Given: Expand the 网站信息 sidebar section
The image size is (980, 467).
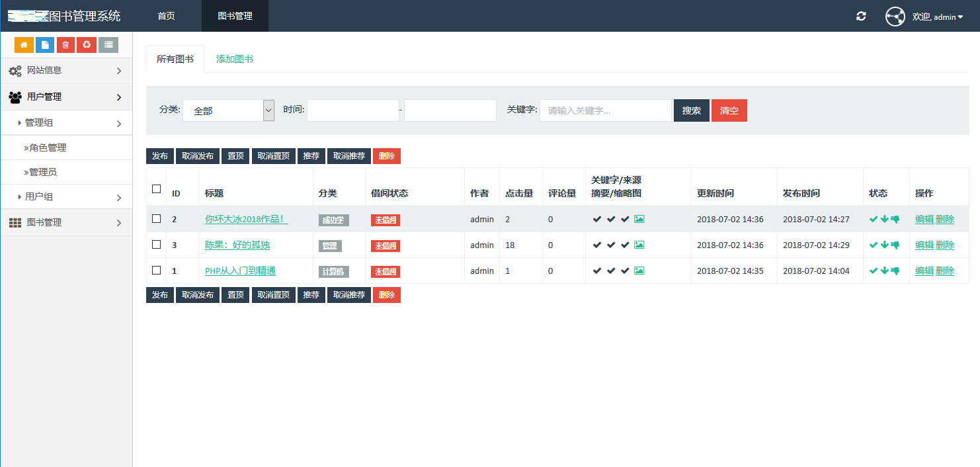Looking at the screenshot, I should click(66, 70).
